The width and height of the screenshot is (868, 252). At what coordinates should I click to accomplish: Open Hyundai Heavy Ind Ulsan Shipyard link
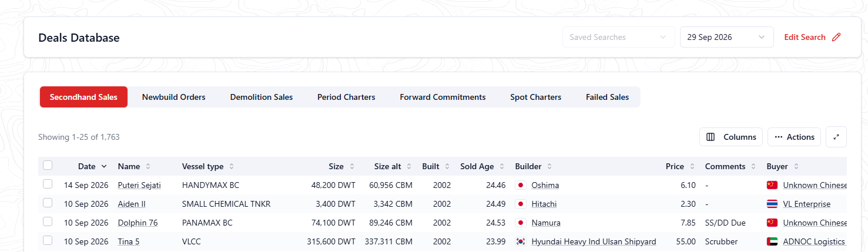coord(594,241)
